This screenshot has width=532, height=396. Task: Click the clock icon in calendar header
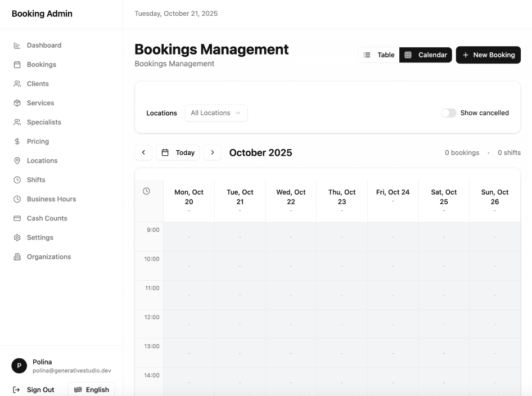[146, 191]
